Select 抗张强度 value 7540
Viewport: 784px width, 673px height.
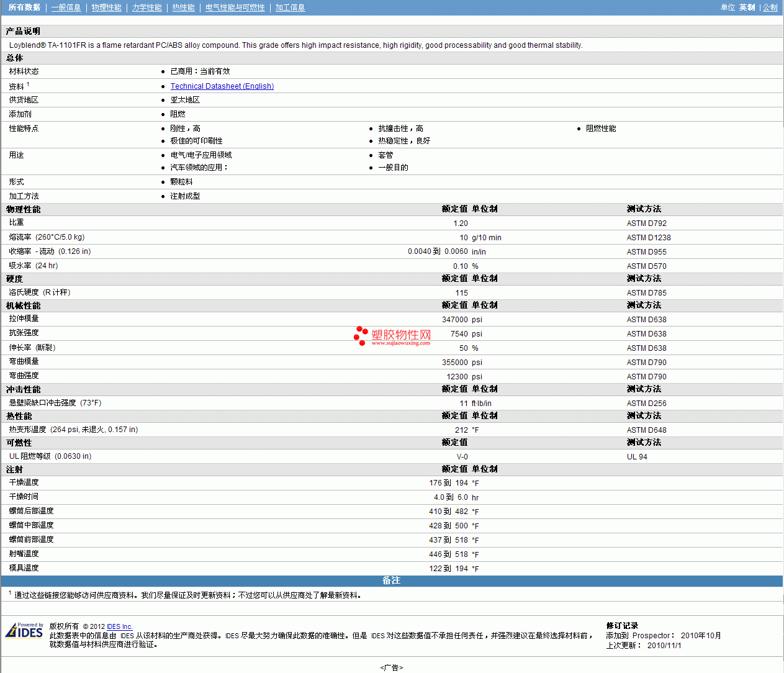click(459, 334)
